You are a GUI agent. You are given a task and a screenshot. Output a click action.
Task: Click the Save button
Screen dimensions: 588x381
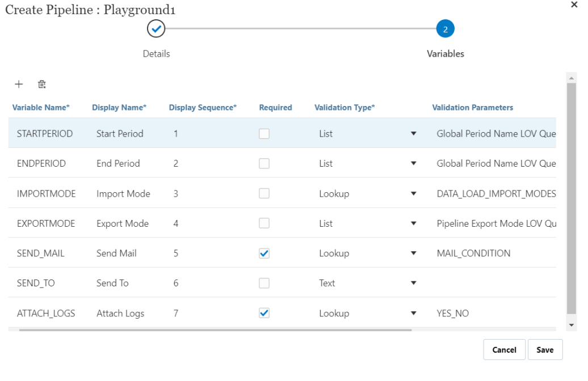point(545,349)
